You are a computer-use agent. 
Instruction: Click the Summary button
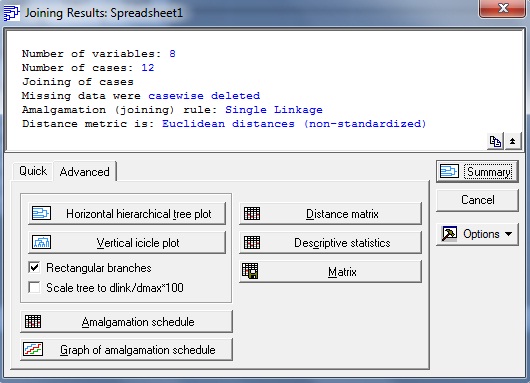(x=477, y=172)
